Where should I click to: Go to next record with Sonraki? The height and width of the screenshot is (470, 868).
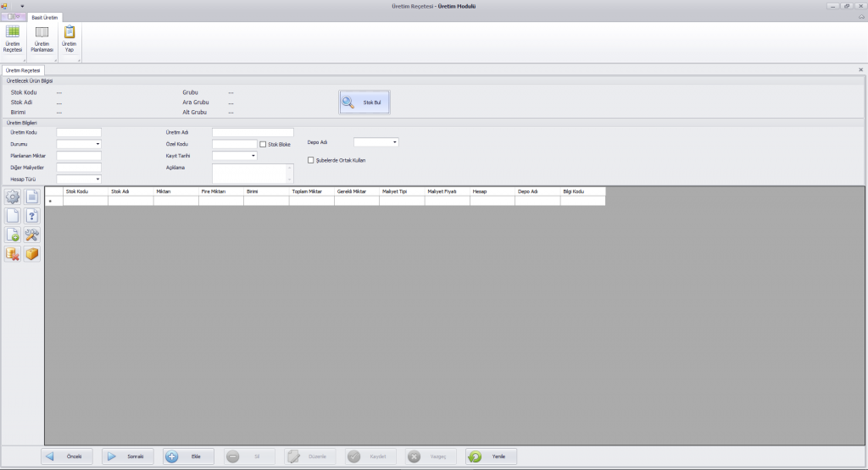click(x=128, y=456)
